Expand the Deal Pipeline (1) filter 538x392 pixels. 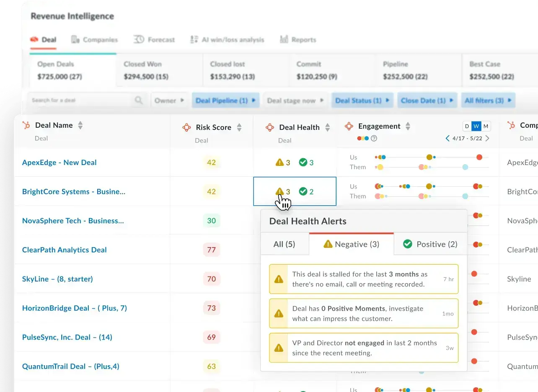point(225,101)
